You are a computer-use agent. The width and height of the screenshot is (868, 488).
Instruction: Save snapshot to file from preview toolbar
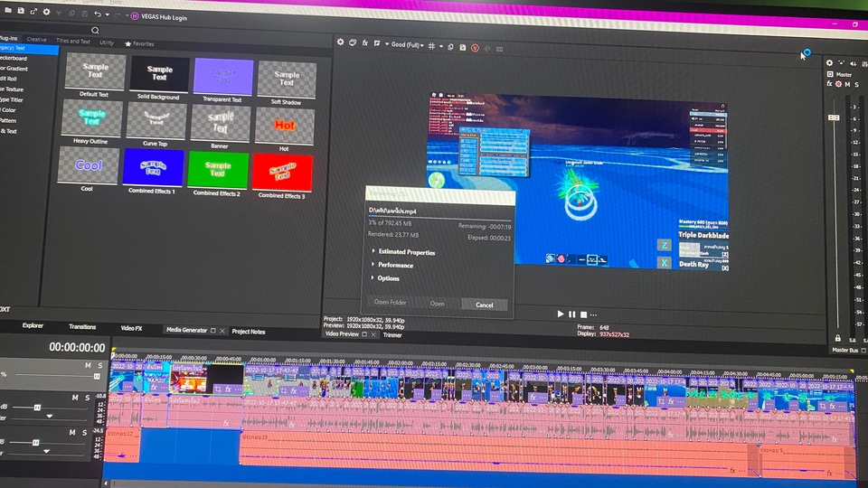(x=462, y=46)
